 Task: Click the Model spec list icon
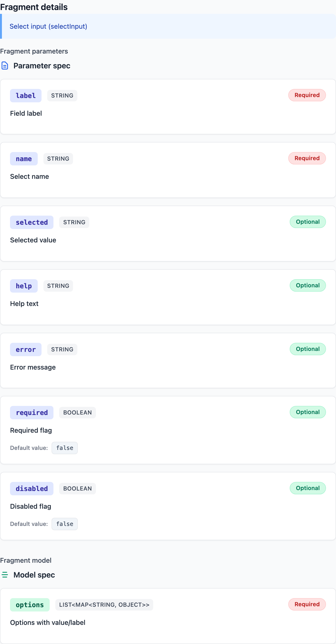pos(5,575)
